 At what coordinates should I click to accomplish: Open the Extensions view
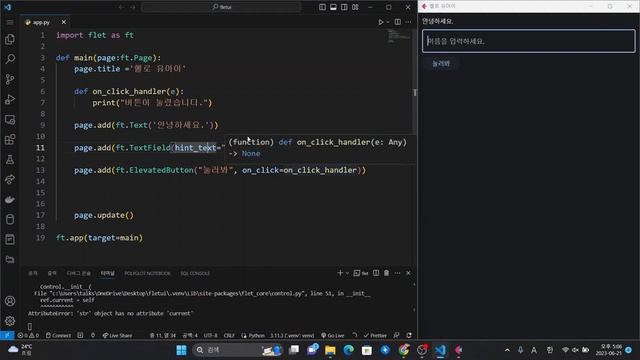[10, 139]
